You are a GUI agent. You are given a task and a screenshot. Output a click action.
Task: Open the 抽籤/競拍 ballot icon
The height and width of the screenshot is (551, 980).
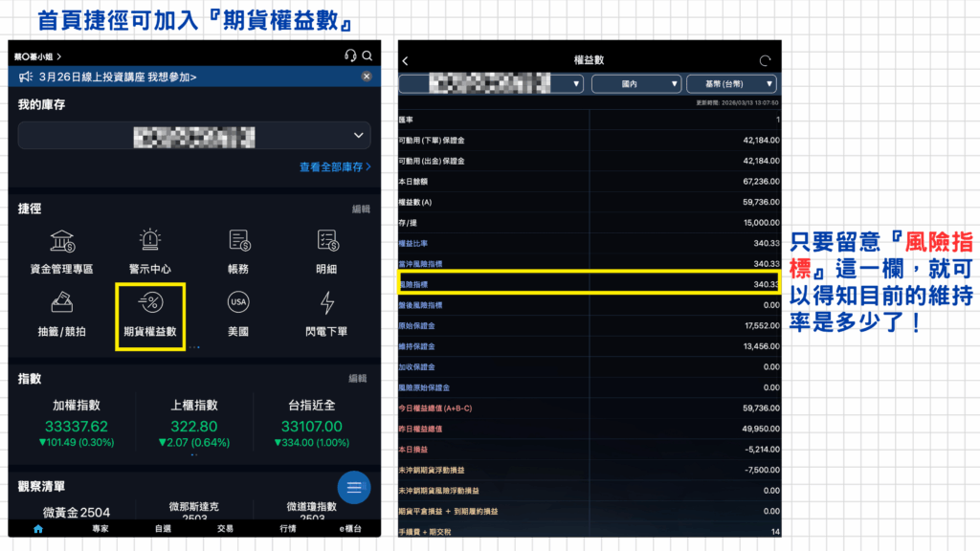point(63,304)
